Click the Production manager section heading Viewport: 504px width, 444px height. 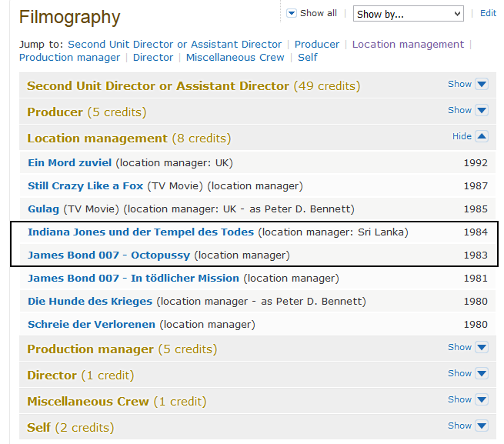point(90,349)
